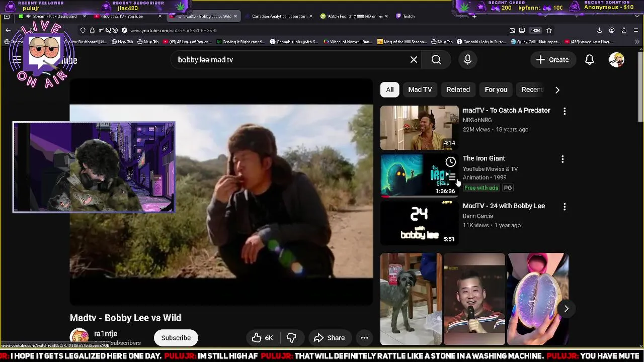644x362 pixels.
Task: Open the ra1ntje channel avatar
Action: click(x=79, y=338)
